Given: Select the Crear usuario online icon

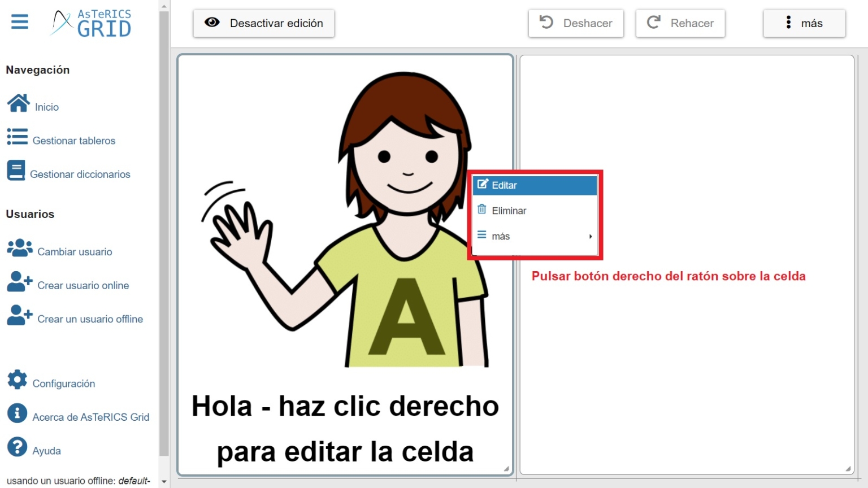Looking at the screenshot, I should coord(18,282).
